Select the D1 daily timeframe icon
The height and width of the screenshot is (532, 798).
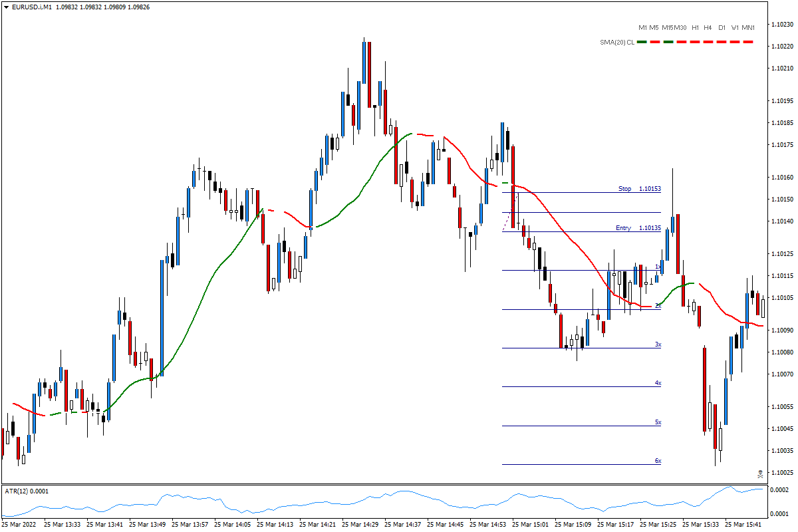click(722, 28)
